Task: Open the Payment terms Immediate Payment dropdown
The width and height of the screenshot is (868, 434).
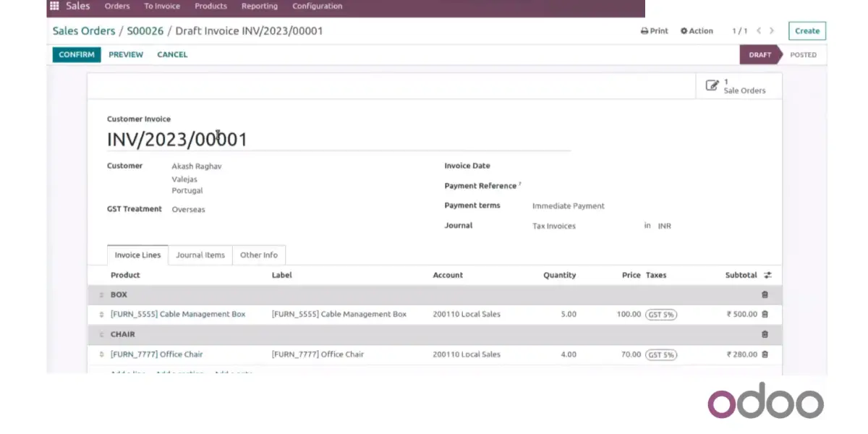Action: pos(569,206)
